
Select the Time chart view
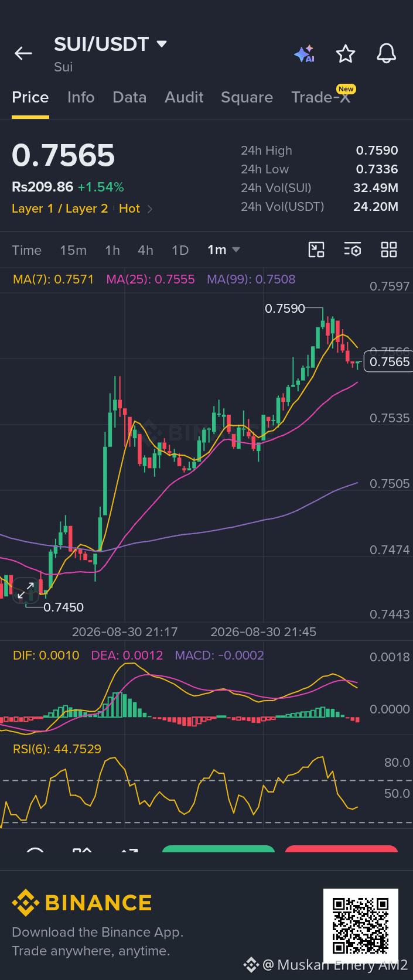click(27, 250)
